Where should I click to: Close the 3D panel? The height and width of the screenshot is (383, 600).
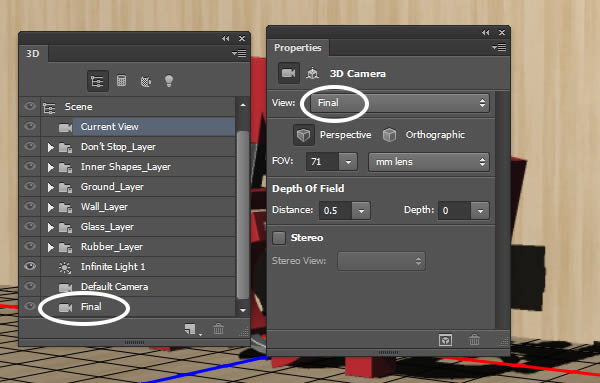tap(242, 38)
